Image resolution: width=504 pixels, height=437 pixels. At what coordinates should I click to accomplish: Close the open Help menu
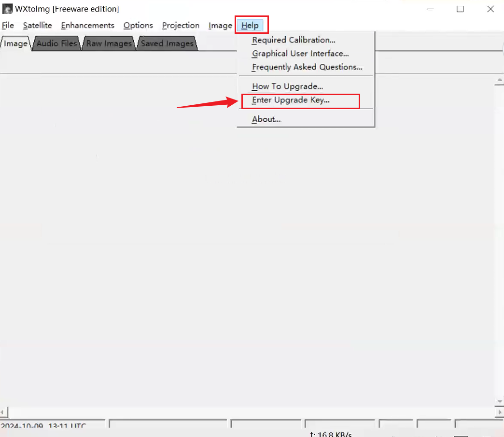(x=250, y=26)
